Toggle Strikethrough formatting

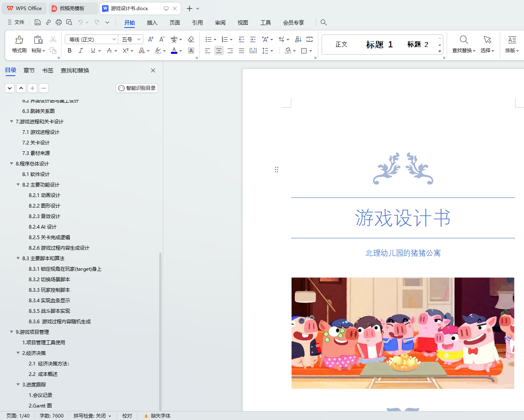pos(109,51)
